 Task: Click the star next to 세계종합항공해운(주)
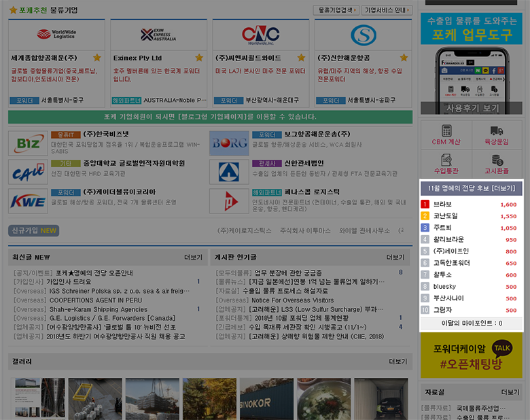[x=97, y=58]
